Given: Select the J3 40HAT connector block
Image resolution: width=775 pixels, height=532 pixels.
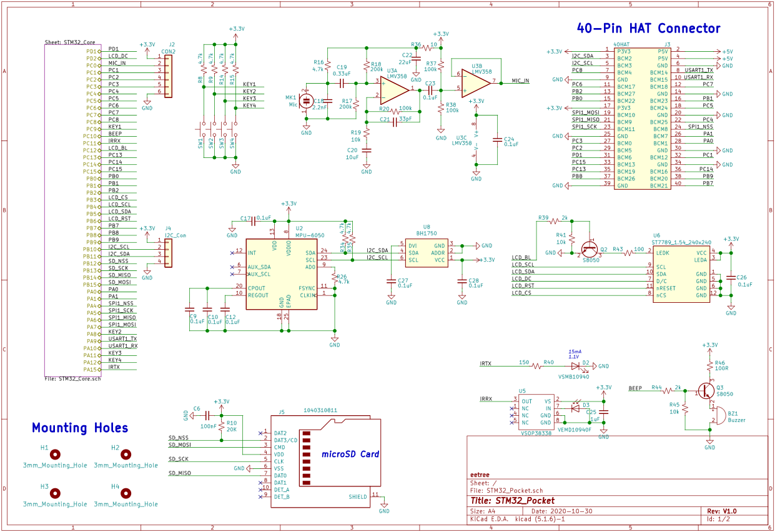Looking at the screenshot, I should [643, 118].
